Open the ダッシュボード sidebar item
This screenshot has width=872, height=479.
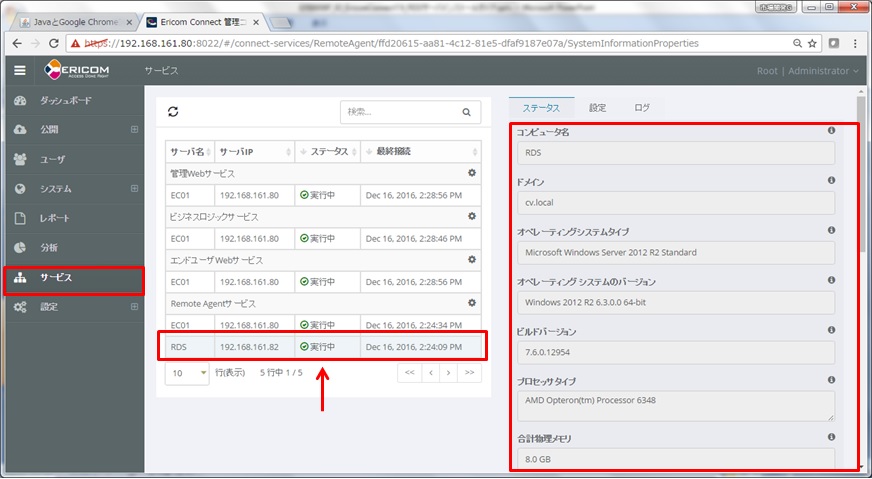[65, 101]
